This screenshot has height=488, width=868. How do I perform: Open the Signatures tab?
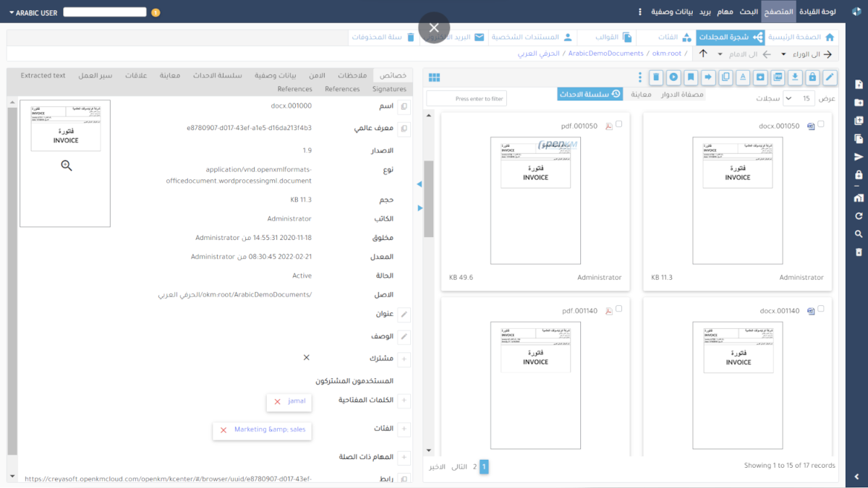(389, 89)
